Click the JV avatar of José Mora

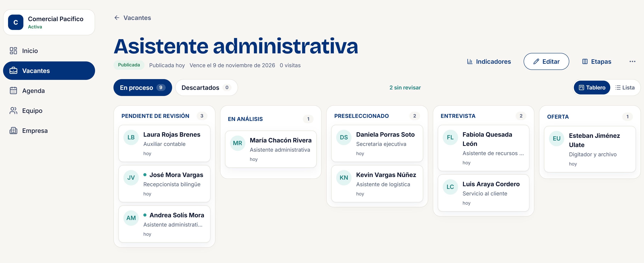[x=131, y=178]
